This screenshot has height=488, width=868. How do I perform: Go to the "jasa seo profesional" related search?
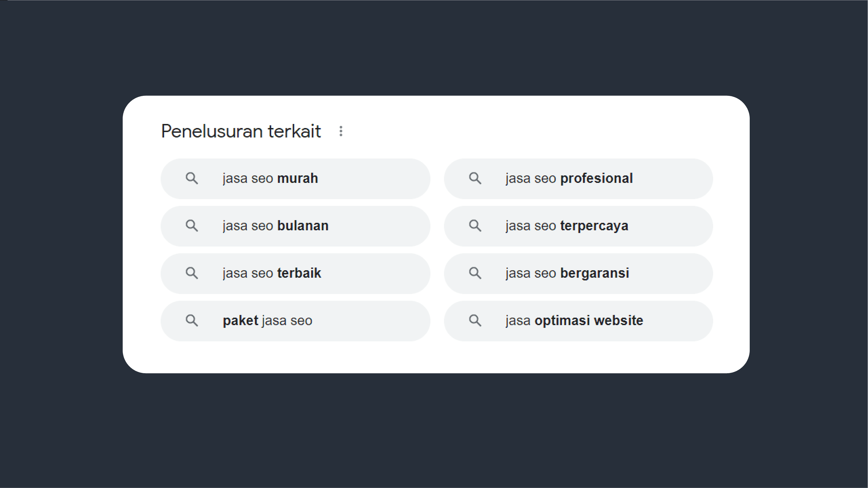[x=569, y=178]
